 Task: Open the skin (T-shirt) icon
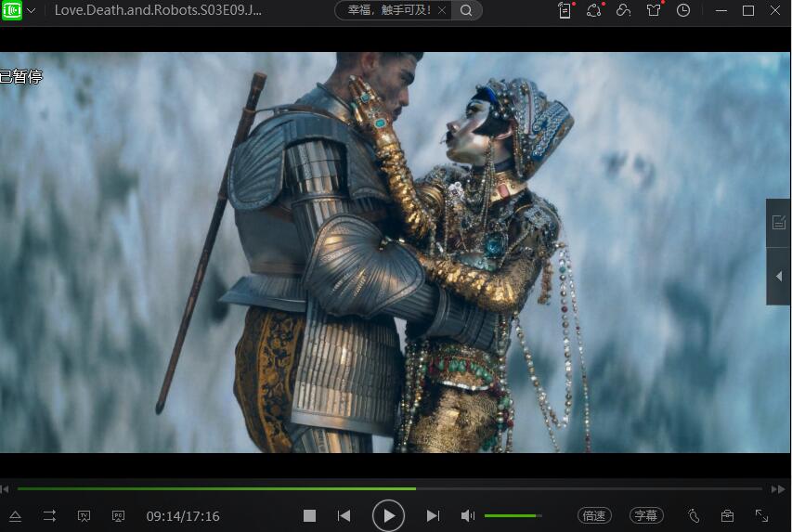pos(654,10)
